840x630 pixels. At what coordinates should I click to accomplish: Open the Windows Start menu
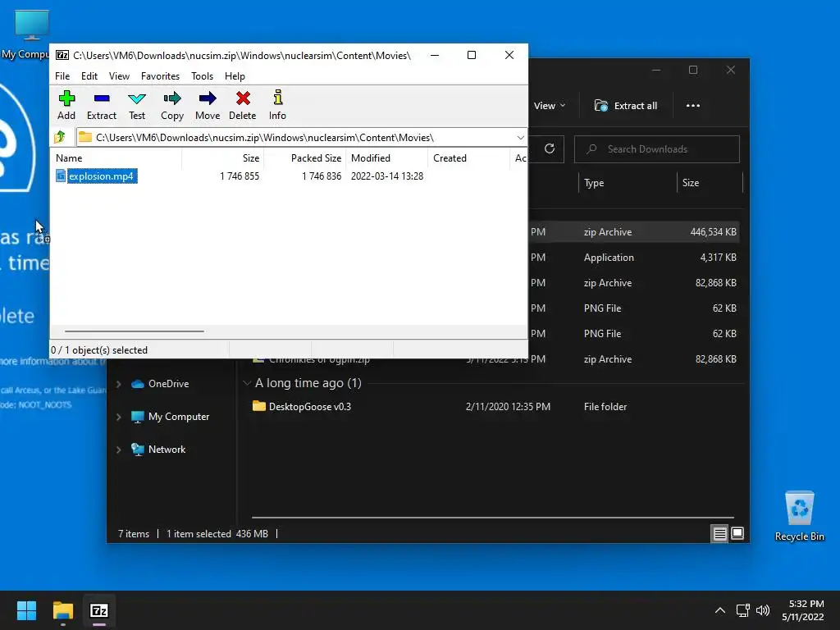pyautogui.click(x=26, y=610)
